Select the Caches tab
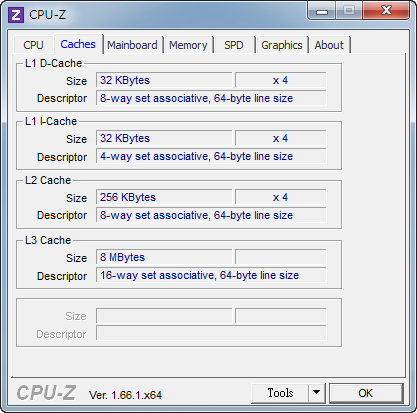This screenshot has height=413, width=417. pos(78,44)
